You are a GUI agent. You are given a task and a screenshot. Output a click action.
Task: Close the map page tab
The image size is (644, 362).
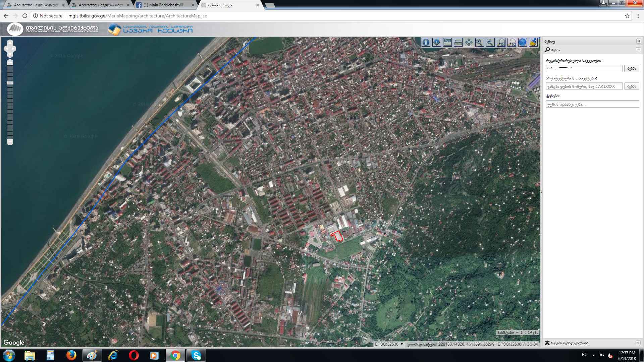pyautogui.click(x=258, y=5)
